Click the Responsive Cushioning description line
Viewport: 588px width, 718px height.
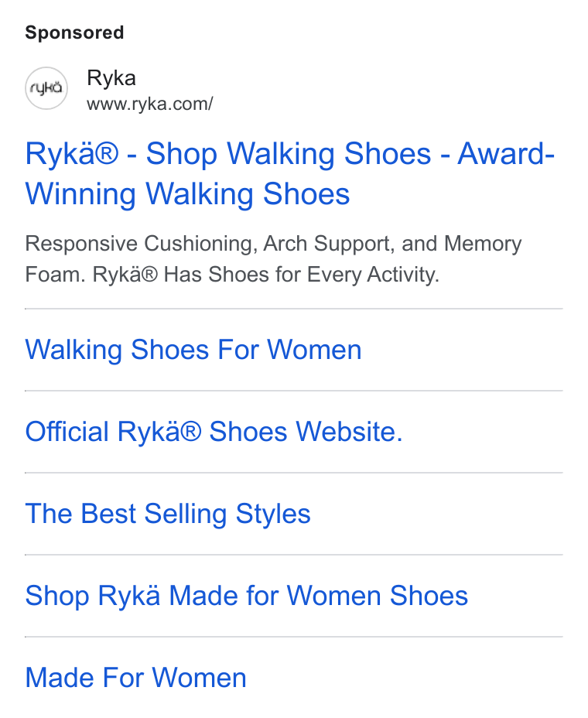coord(273,244)
